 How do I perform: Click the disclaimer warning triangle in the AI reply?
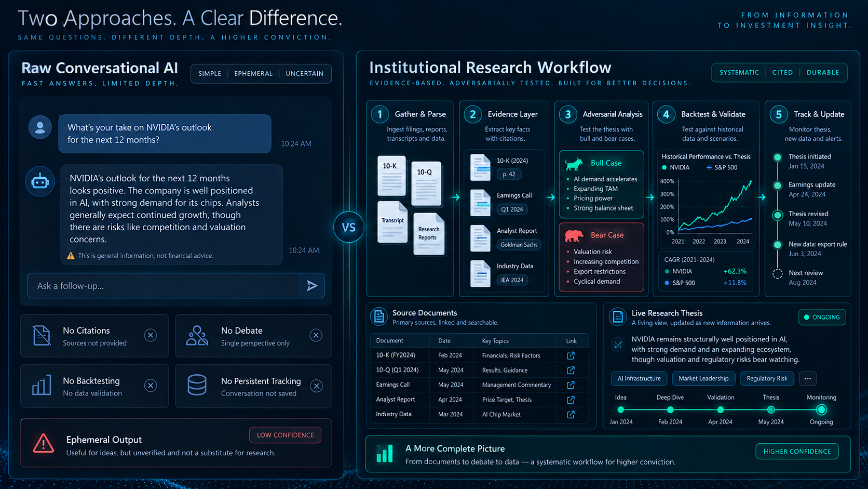click(71, 256)
